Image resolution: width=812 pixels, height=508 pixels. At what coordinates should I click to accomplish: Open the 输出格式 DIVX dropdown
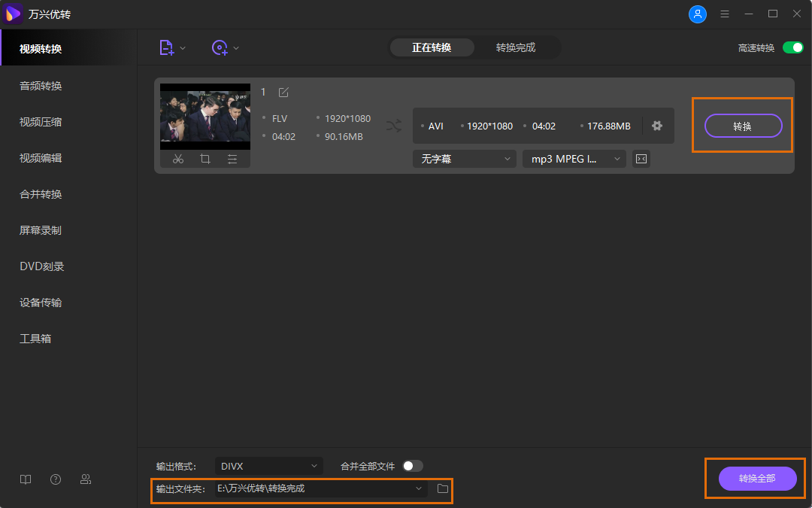click(268, 466)
